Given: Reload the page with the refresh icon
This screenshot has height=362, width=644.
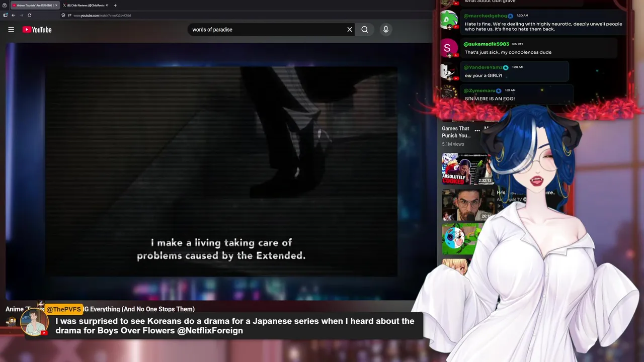Looking at the screenshot, I should point(29,15).
